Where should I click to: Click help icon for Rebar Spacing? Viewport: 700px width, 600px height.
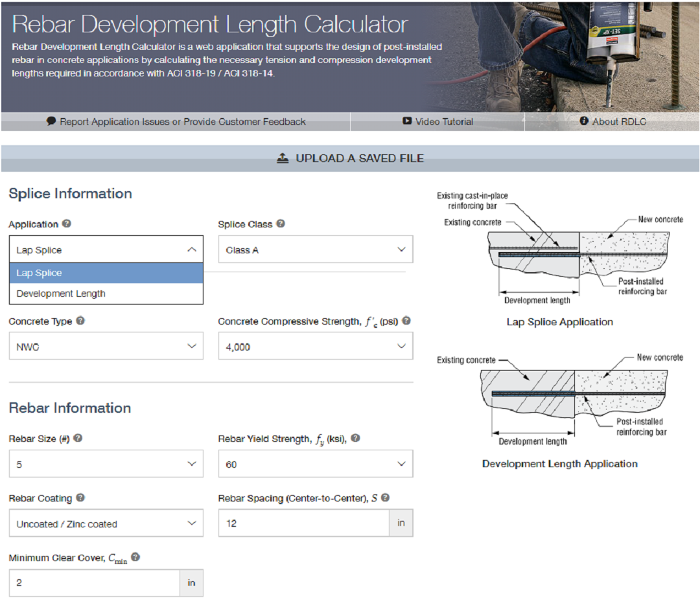coord(385,498)
